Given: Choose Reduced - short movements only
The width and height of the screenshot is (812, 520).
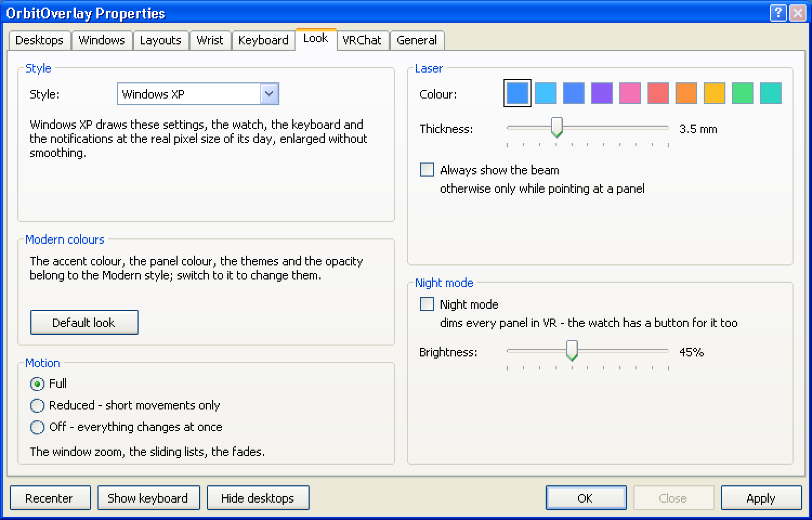Looking at the screenshot, I should pyautogui.click(x=37, y=406).
